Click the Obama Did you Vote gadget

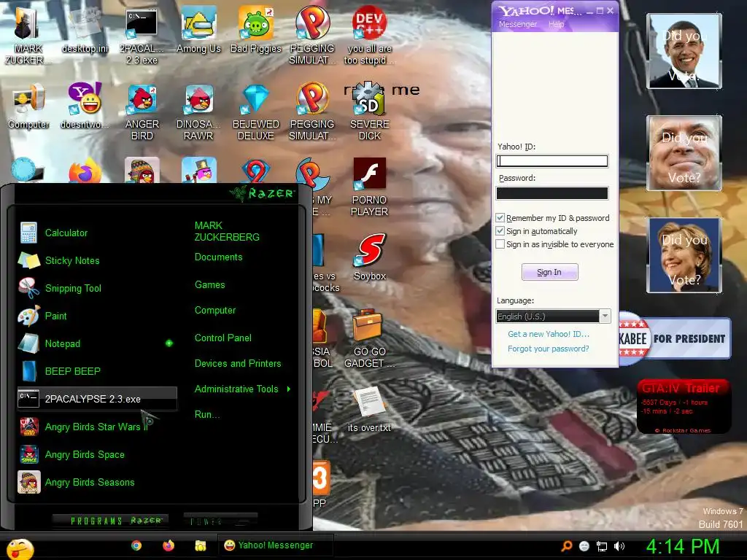pos(684,51)
